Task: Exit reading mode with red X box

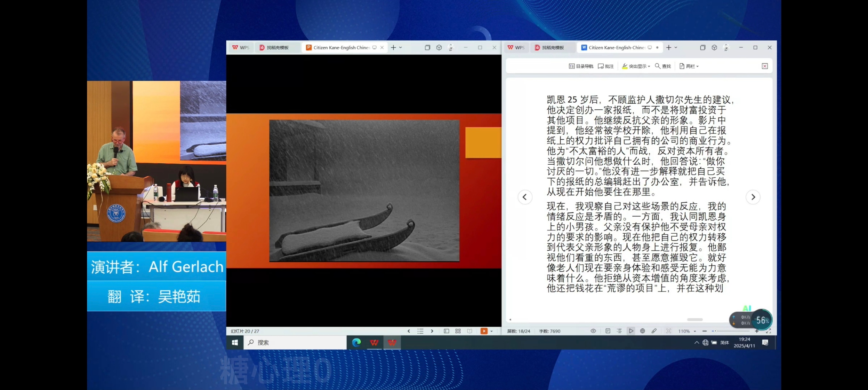Action: coord(765,66)
